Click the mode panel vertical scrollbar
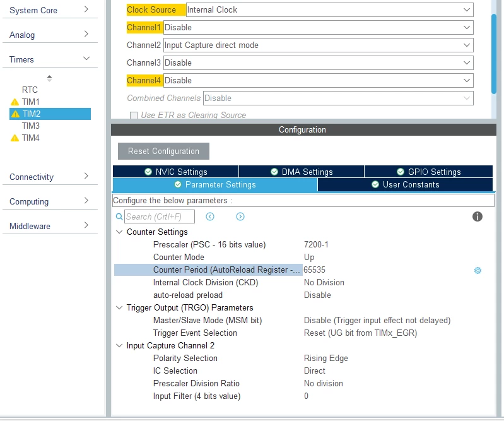 tap(494, 54)
